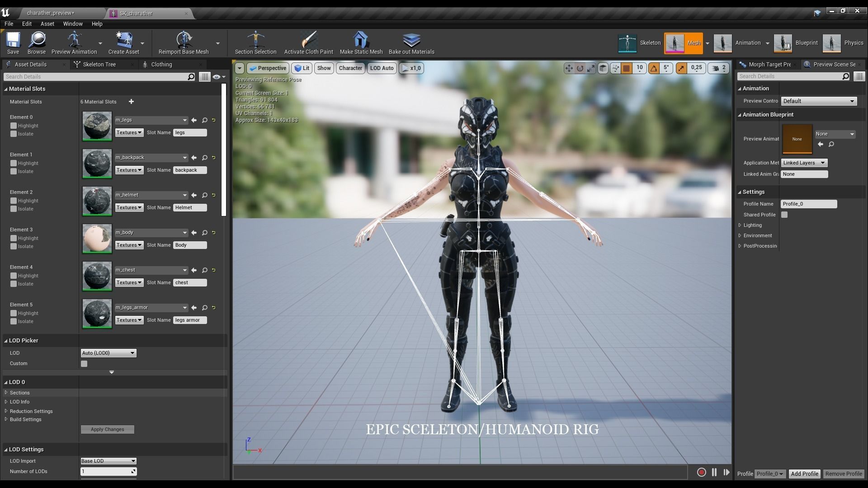The height and width of the screenshot is (488, 868).
Task: Click the m_body material thumbnail
Action: point(97,238)
